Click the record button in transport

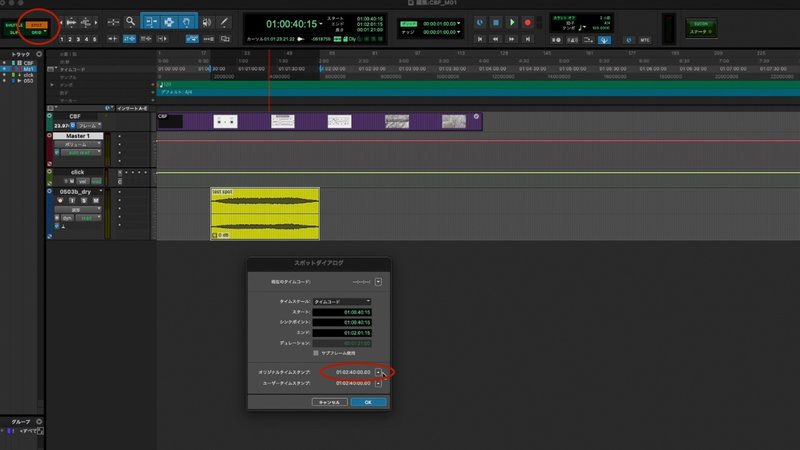pos(528,22)
